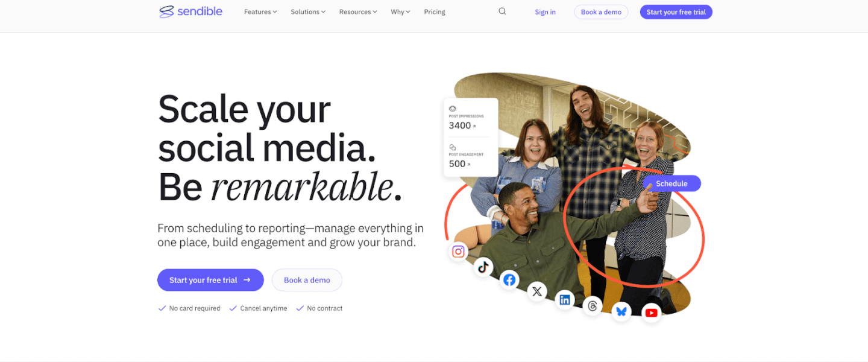This screenshot has width=868, height=362.
Task: Click the "No contract" text
Action: pos(324,308)
